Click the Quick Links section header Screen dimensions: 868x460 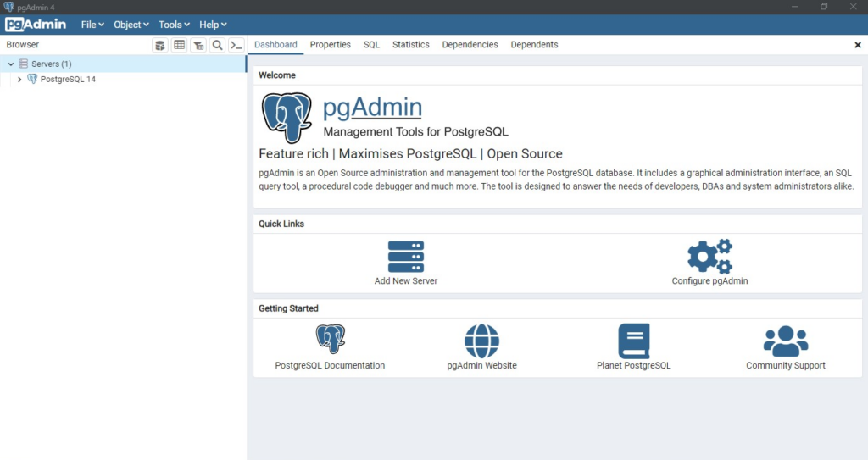click(x=281, y=224)
